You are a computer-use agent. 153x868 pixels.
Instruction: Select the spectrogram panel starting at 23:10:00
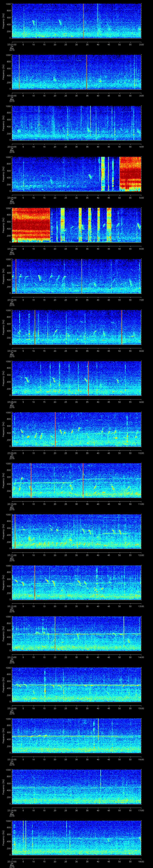(77, 480)
